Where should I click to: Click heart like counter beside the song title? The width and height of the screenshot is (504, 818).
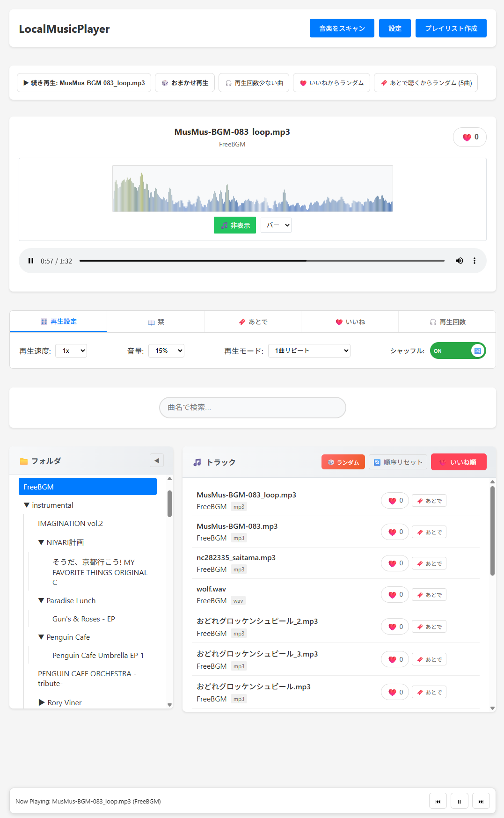click(x=469, y=137)
